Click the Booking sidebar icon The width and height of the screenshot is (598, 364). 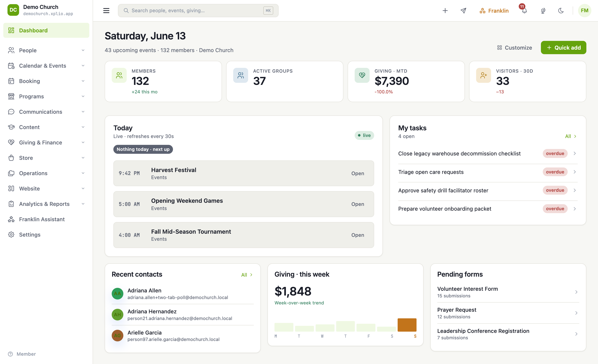(x=11, y=81)
